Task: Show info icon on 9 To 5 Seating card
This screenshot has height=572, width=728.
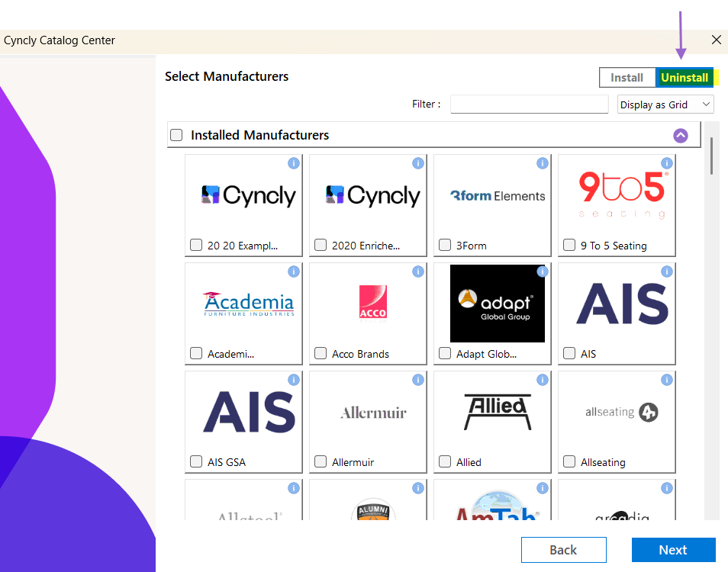Action: tap(667, 163)
